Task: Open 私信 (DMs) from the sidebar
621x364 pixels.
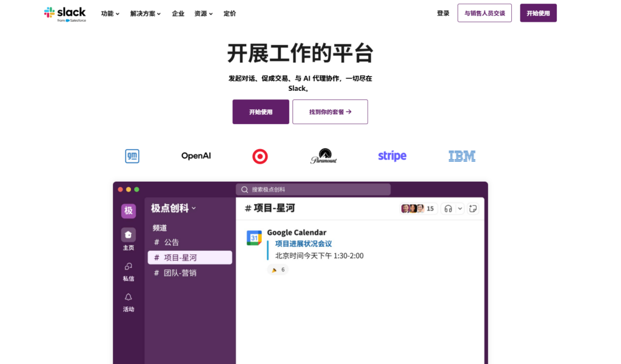Action: pyautogui.click(x=128, y=268)
